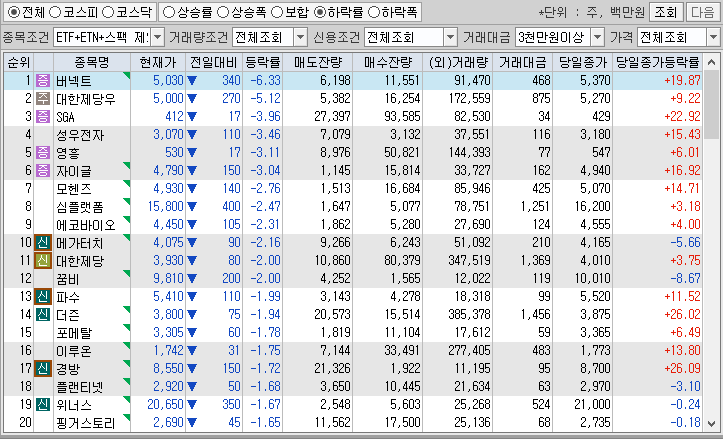Click the 매수잔량 column header
723x439 pixels.
pyautogui.click(x=387, y=62)
